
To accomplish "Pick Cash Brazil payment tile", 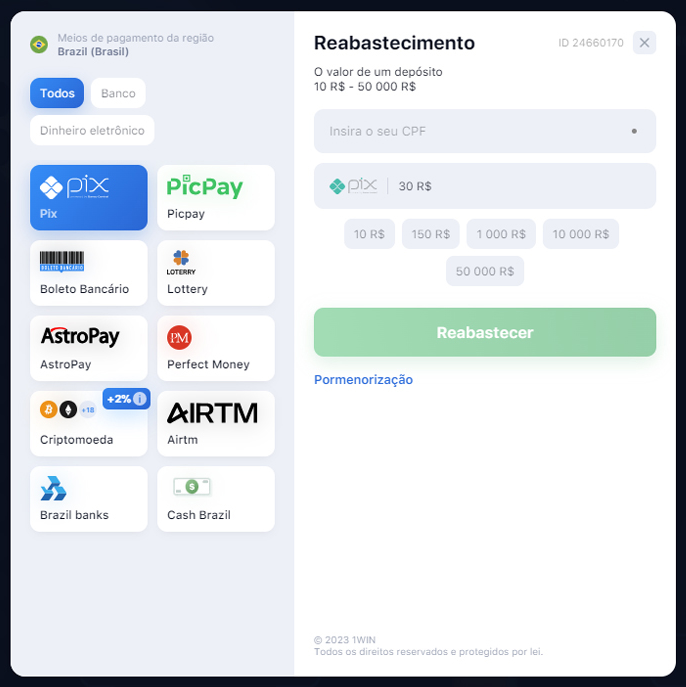I will [x=215, y=499].
